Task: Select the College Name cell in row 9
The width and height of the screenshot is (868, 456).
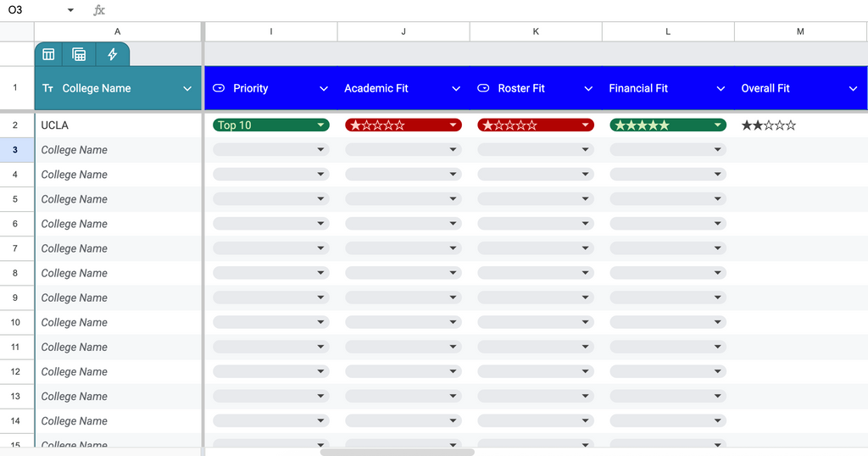Action: tap(118, 298)
